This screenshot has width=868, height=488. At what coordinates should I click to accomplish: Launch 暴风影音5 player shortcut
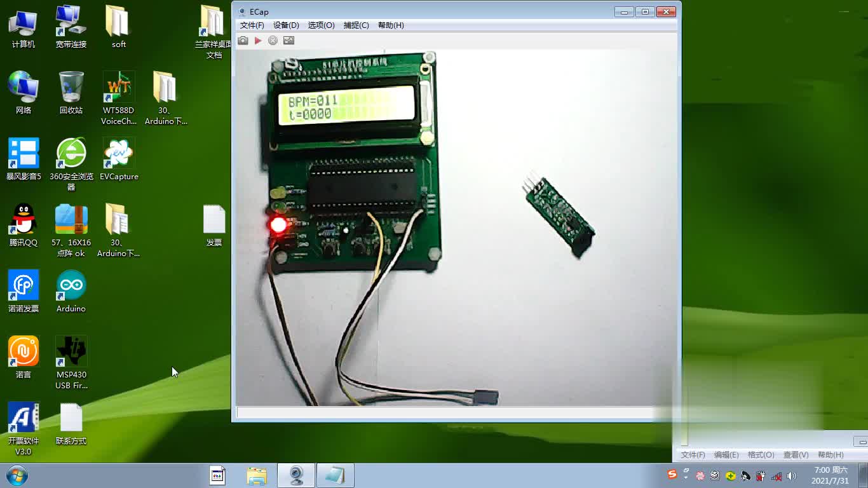pos(24,159)
